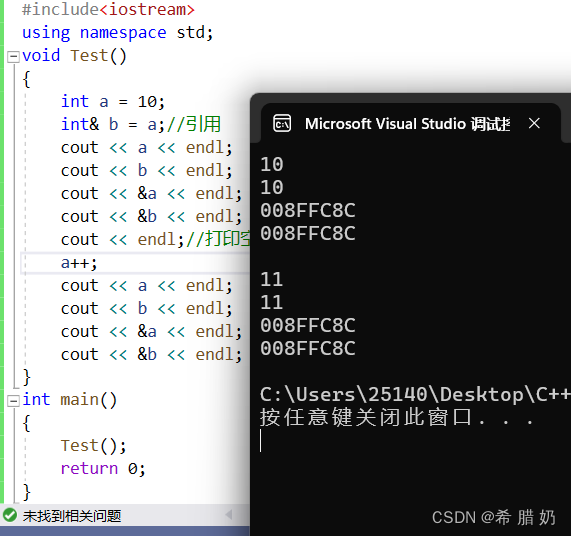
Task: Click the left scroll arrow of the horizontal scrollbar
Action: pyautogui.click(x=229, y=515)
